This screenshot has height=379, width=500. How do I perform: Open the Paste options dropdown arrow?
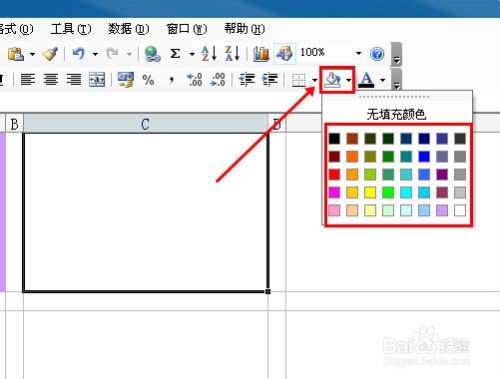coord(32,54)
